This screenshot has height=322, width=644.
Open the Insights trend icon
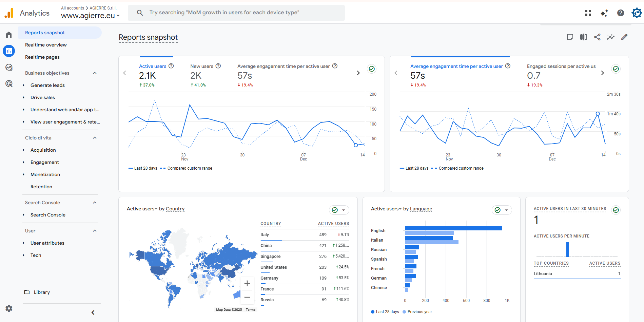[611, 37]
